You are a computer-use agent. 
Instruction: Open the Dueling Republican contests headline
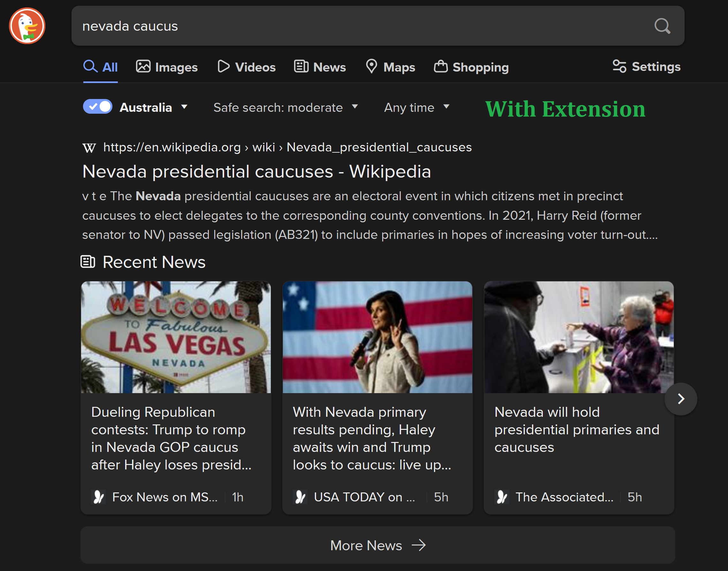click(171, 438)
